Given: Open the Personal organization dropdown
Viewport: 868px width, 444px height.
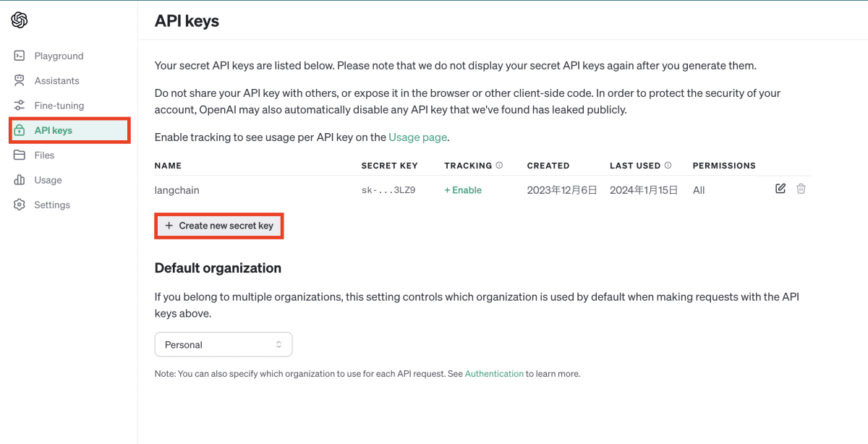Looking at the screenshot, I should pos(224,344).
